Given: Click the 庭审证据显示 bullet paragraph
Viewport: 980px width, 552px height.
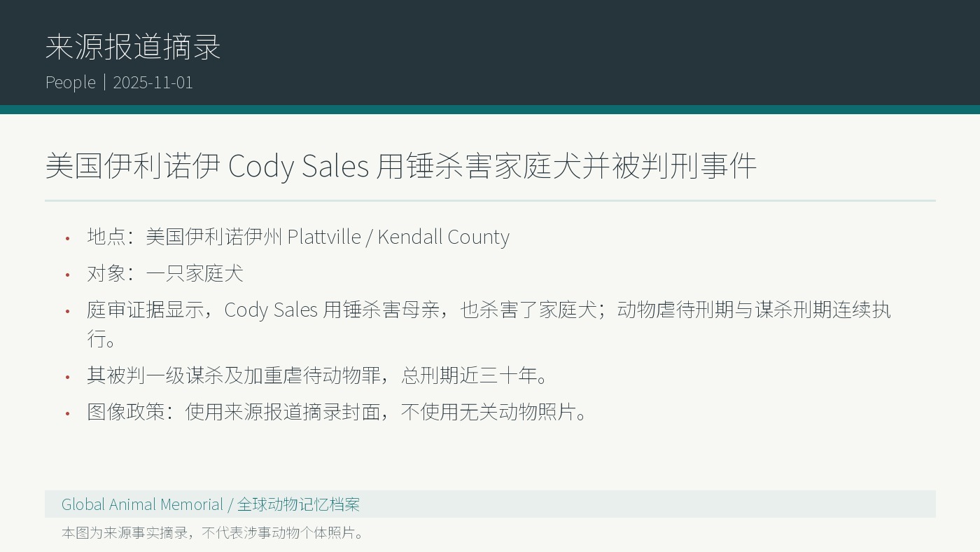Looking at the screenshot, I should 489,324.
